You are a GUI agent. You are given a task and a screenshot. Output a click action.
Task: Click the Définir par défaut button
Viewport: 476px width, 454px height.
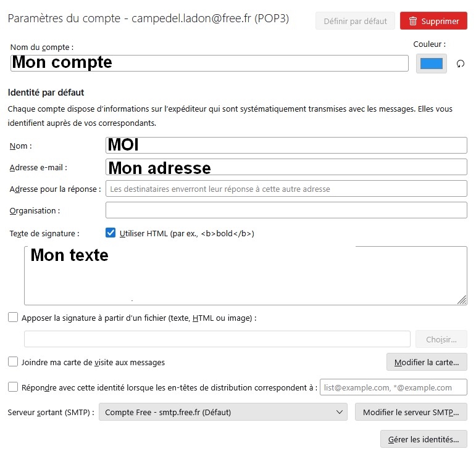(355, 21)
